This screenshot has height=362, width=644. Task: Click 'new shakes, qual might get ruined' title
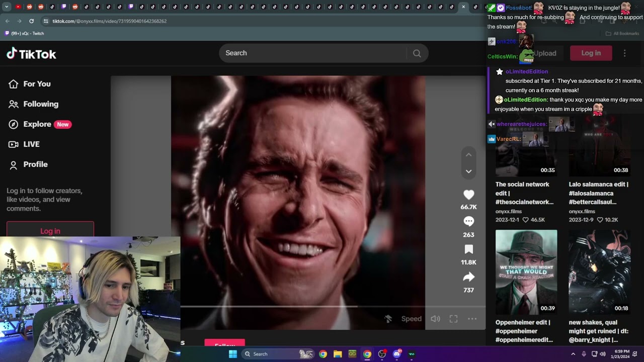pyautogui.click(x=599, y=331)
